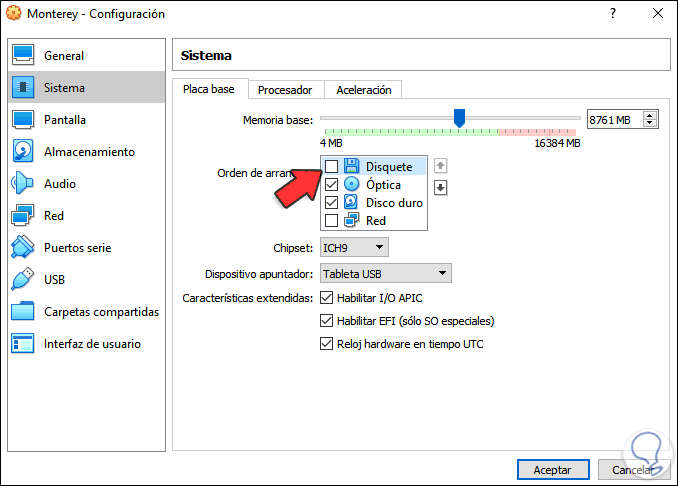Open Almacenamiento storage disk icon
Screen dimensions: 678x486
[x=23, y=152]
